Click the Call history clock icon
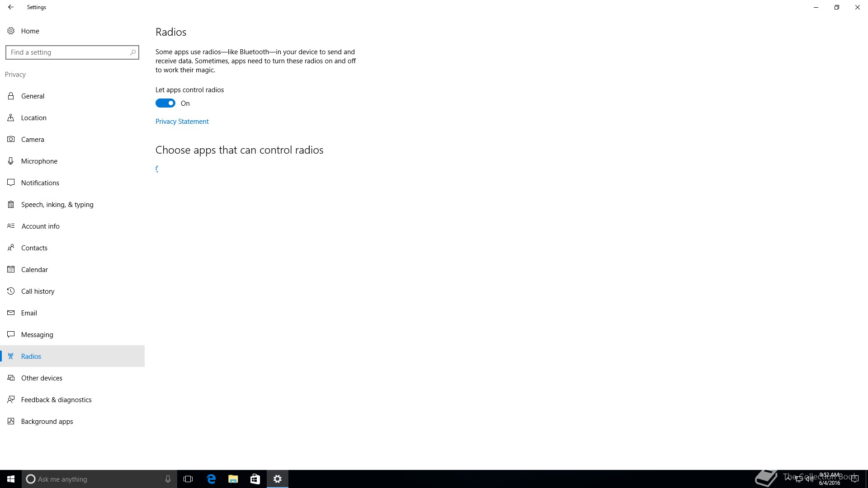Screen dimensions: 868x488 (x=11, y=291)
